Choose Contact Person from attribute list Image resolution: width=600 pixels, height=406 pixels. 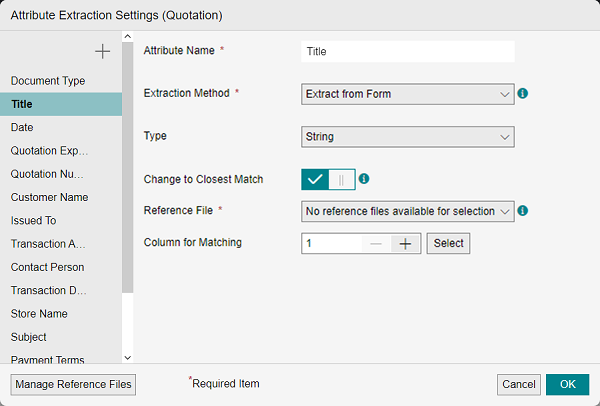tap(47, 267)
